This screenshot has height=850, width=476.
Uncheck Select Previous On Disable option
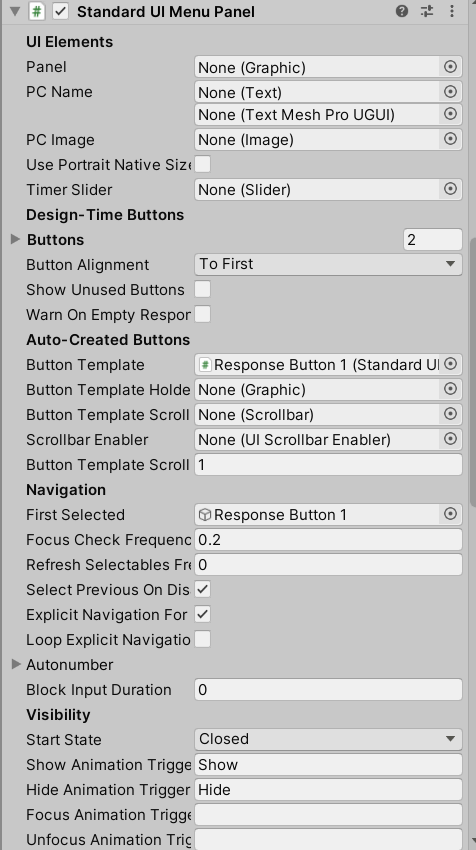coord(203,589)
